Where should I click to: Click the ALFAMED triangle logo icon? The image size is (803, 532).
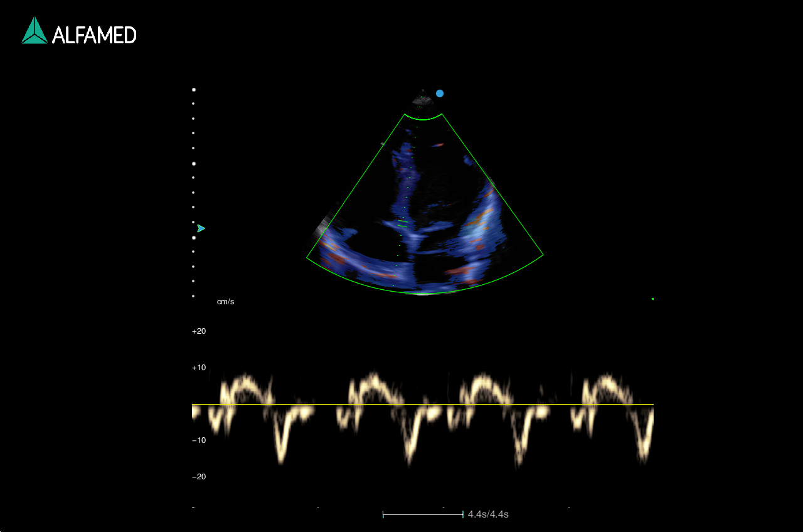pyautogui.click(x=34, y=31)
